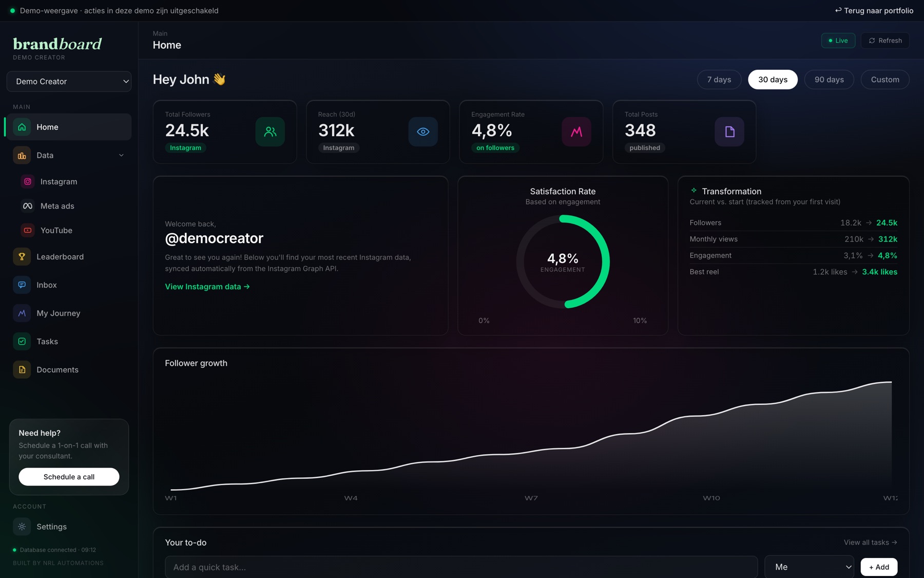Click the Instagram camera icon

coord(28,181)
